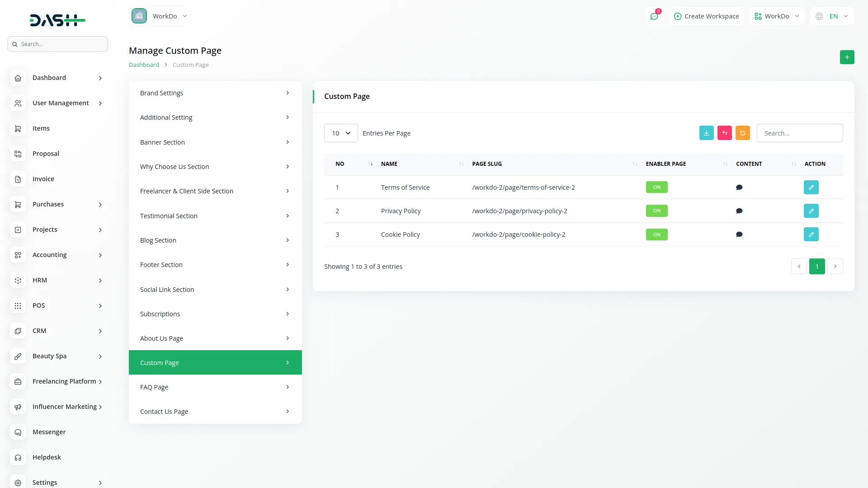This screenshot has height=488, width=868.
Task: Click the teal export download icon
Action: pyautogui.click(x=706, y=133)
